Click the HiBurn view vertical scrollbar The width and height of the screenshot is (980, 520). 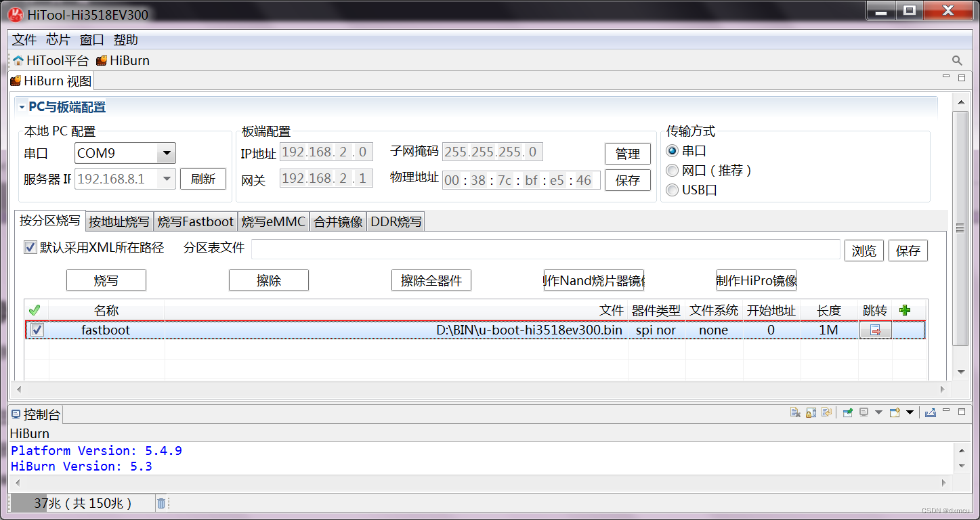point(960,229)
